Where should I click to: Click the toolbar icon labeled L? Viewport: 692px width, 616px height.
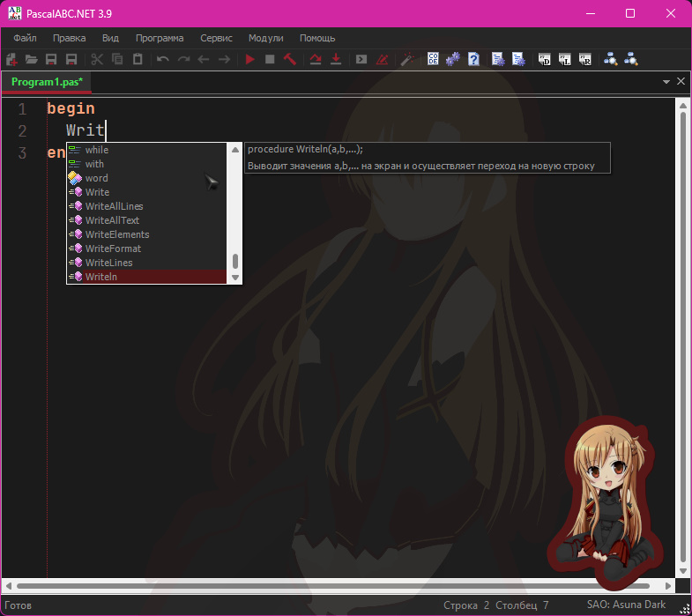click(x=565, y=59)
